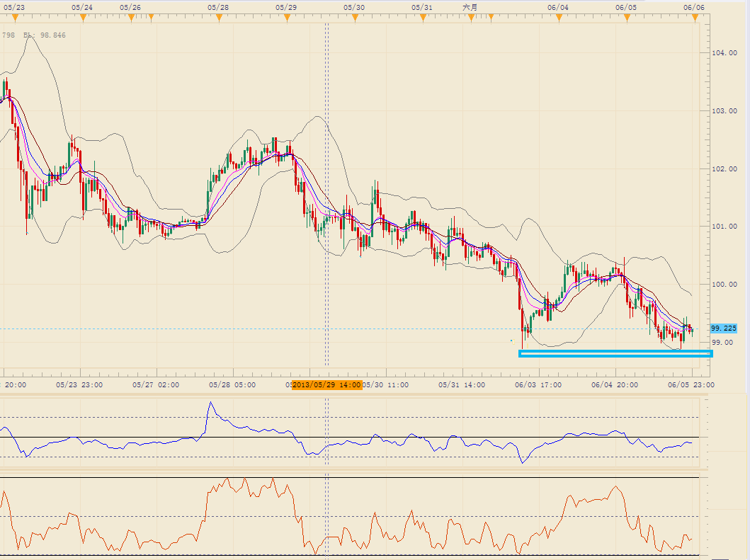Click the 06/06 marker at the top right
The image size is (750, 560).
click(694, 17)
